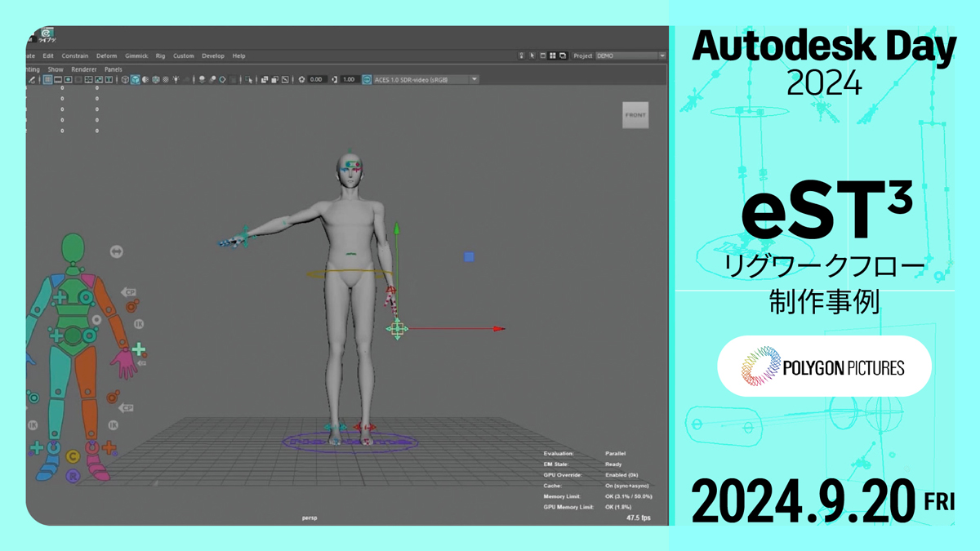980x551 pixels.
Task: Select the purple floor ring controller
Action: (x=350, y=442)
